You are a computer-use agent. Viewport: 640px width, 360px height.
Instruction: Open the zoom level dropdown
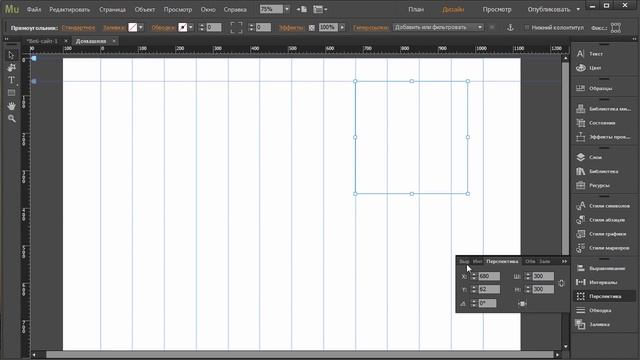pos(287,9)
